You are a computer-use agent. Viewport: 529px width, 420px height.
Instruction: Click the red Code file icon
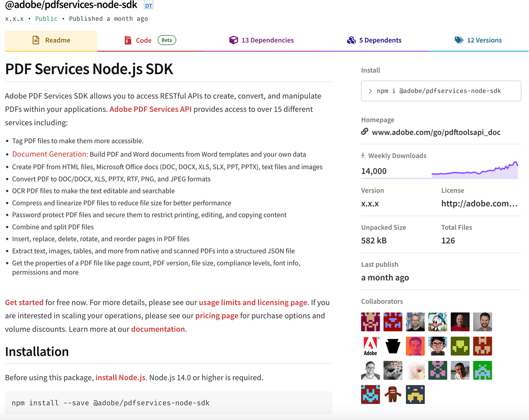coord(128,40)
